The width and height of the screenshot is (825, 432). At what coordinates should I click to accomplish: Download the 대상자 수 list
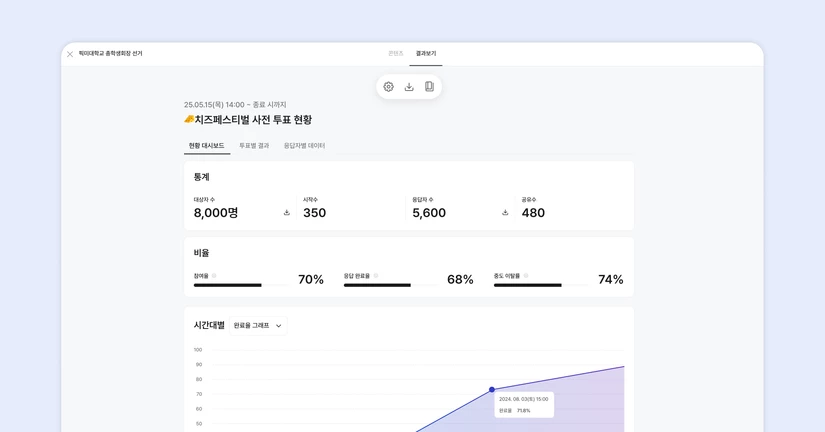287,212
